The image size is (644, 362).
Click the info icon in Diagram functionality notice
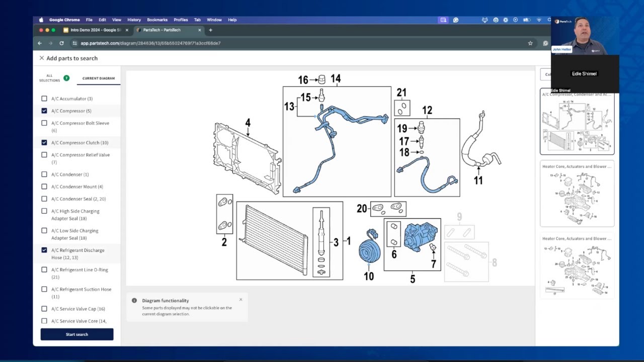tap(134, 301)
